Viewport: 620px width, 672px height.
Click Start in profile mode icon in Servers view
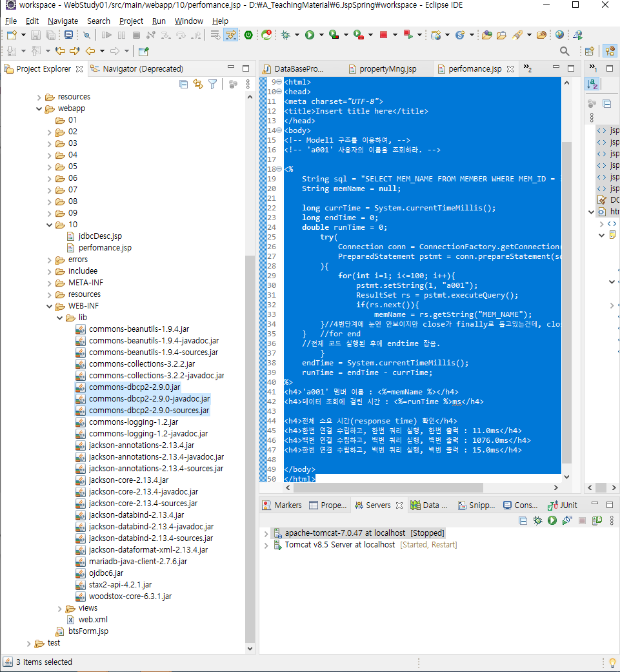(567, 520)
